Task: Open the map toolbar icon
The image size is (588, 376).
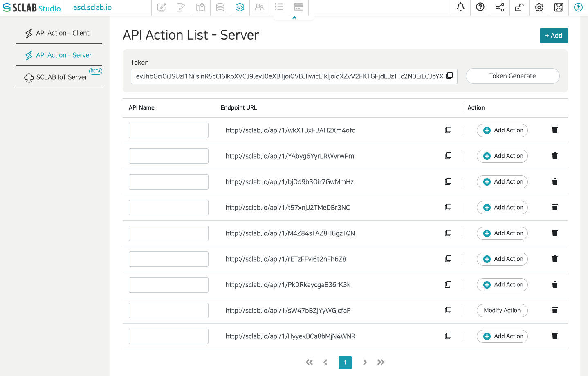Action: [x=200, y=7]
